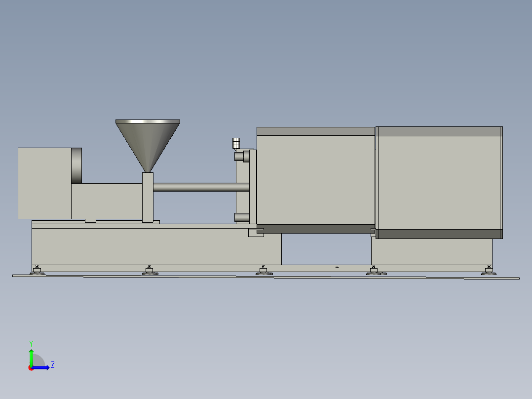Viewport: 532px width, 399px height.
Task: Select the horizontal injection barrel cylinder
Action: click(x=201, y=187)
